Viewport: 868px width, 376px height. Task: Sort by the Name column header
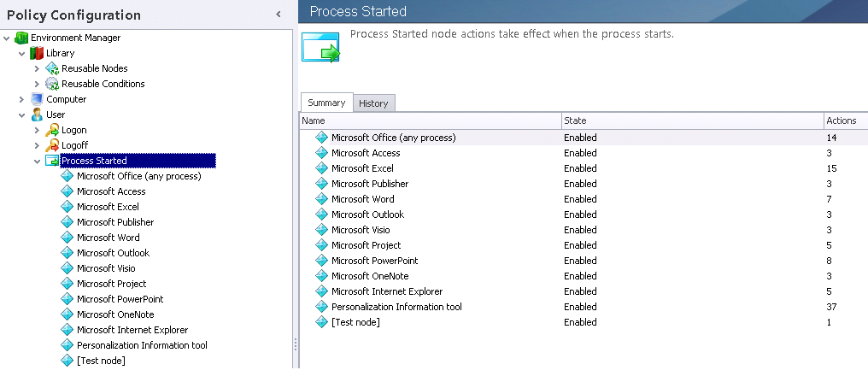pos(431,120)
